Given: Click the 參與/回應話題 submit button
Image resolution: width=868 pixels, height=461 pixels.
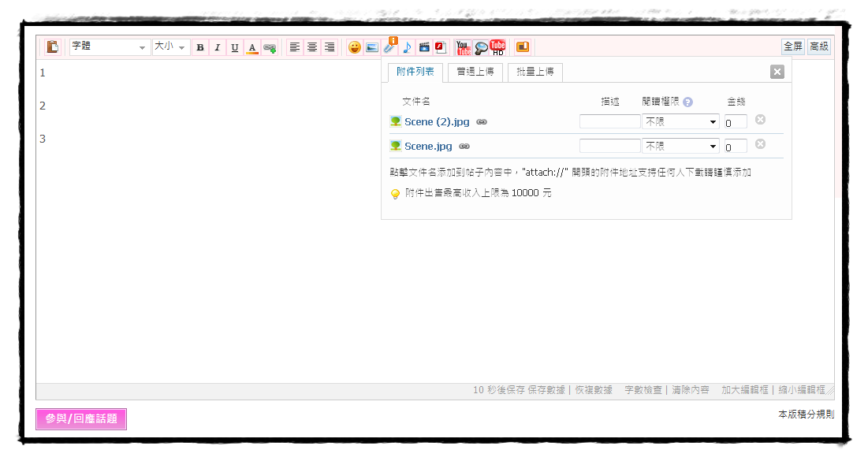Looking at the screenshot, I should [x=81, y=419].
